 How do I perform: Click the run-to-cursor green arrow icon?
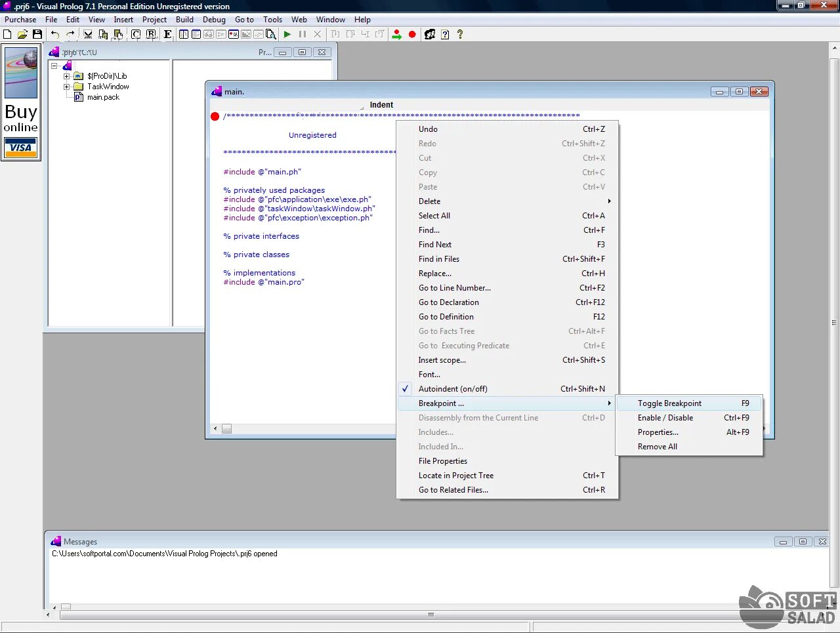396,34
